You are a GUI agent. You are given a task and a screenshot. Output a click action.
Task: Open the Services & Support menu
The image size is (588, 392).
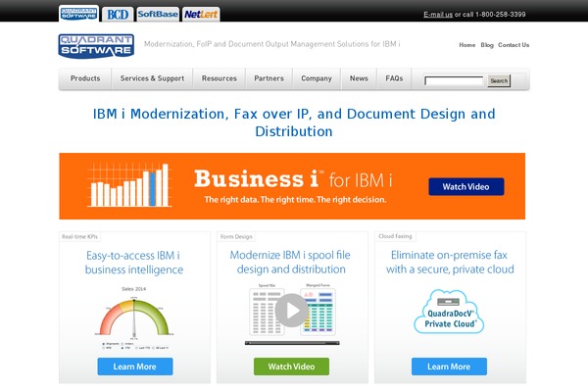pos(152,78)
